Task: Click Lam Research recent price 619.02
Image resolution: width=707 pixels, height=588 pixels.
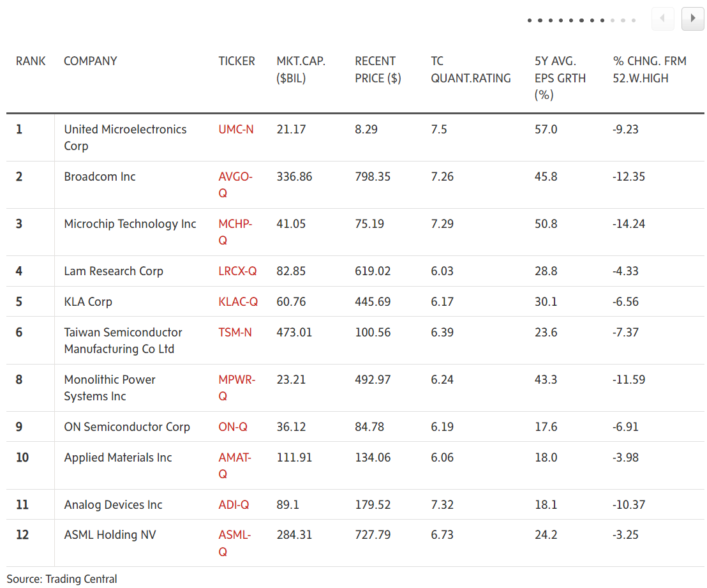Action: [x=373, y=271]
